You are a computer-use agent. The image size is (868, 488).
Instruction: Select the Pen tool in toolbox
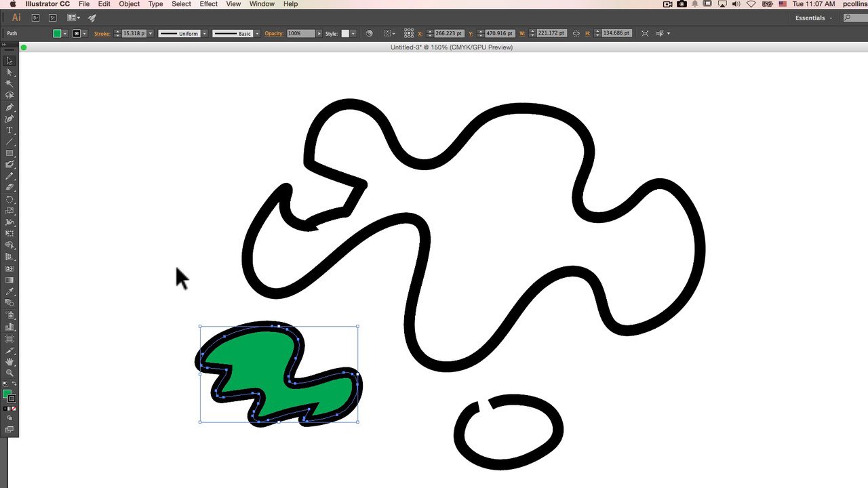coord(9,107)
